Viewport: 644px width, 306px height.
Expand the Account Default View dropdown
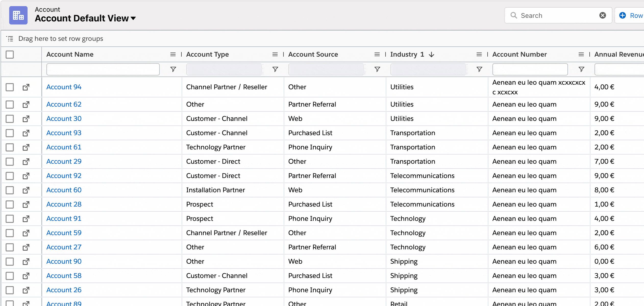(x=133, y=18)
